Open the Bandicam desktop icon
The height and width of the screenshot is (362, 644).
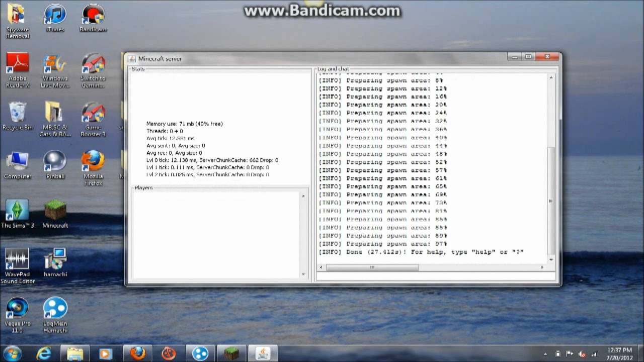click(x=93, y=18)
